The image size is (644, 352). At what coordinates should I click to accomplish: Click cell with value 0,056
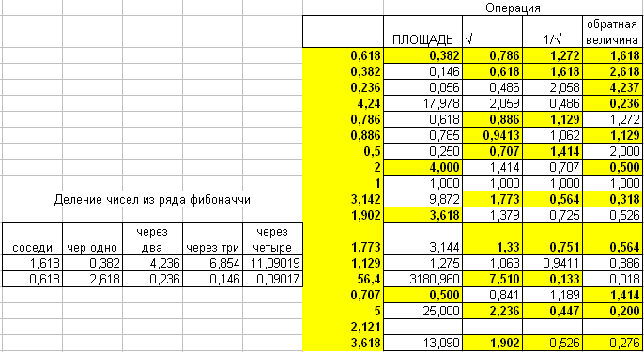click(x=423, y=87)
